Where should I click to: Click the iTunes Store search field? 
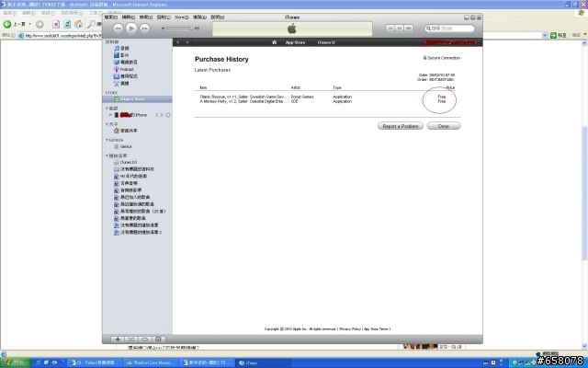coord(449,29)
